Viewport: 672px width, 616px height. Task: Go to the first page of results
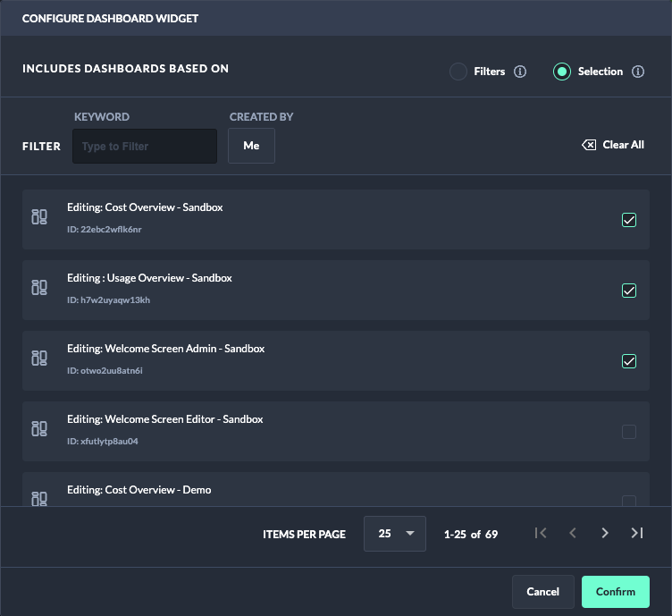[541, 533]
